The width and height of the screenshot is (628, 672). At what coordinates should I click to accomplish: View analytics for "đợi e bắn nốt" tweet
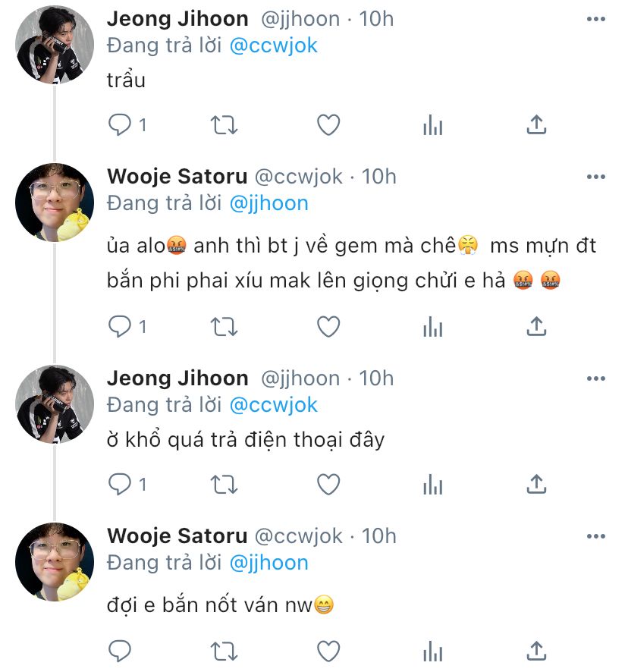coord(432,652)
